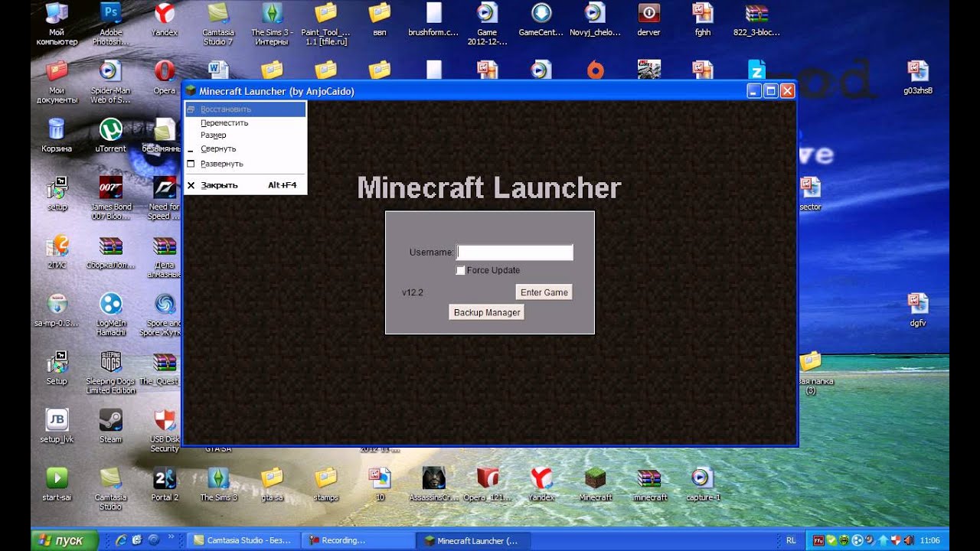Select the dgfv file icon
980x551 pixels.
tap(918, 310)
